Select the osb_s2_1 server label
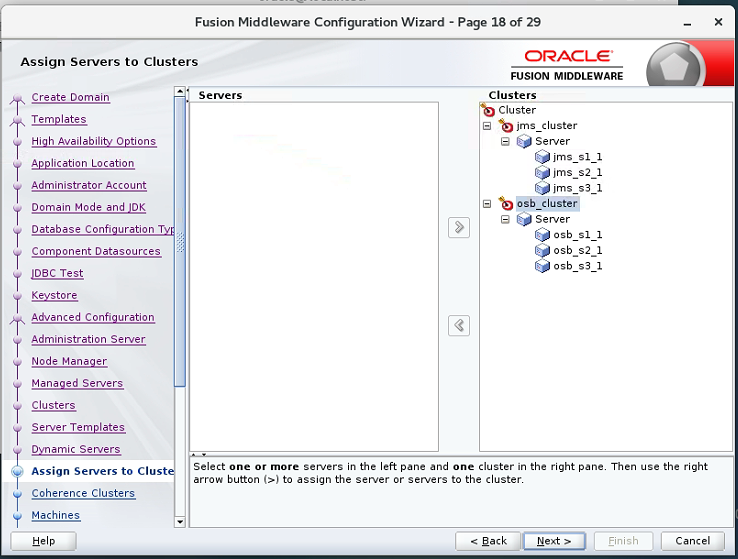 pos(578,250)
